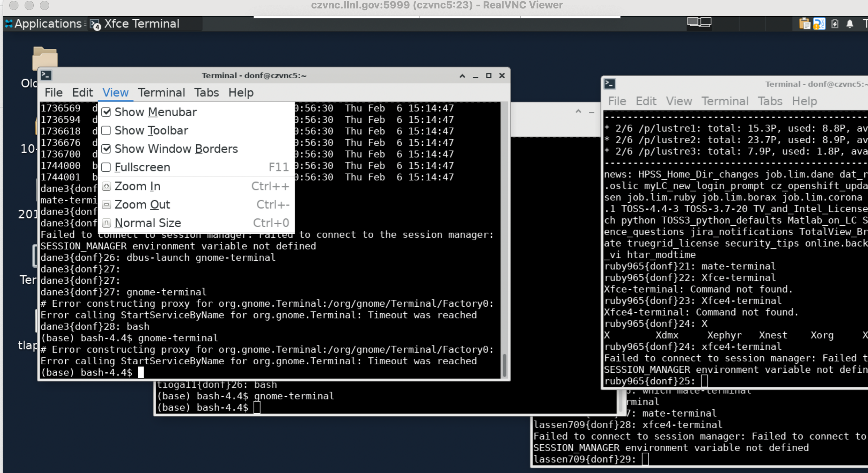Click the front terminal's vertical scrollbar
The image size is (868, 473).
pyautogui.click(x=504, y=365)
